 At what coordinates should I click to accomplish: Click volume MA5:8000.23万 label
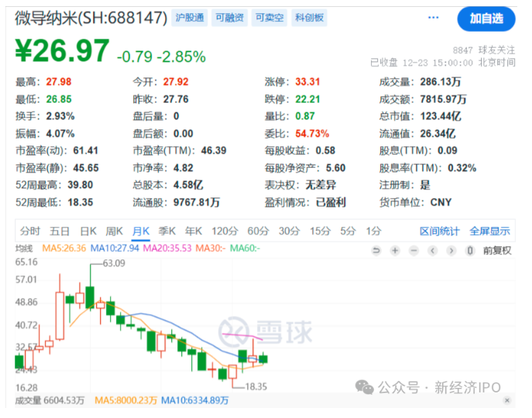126,400
